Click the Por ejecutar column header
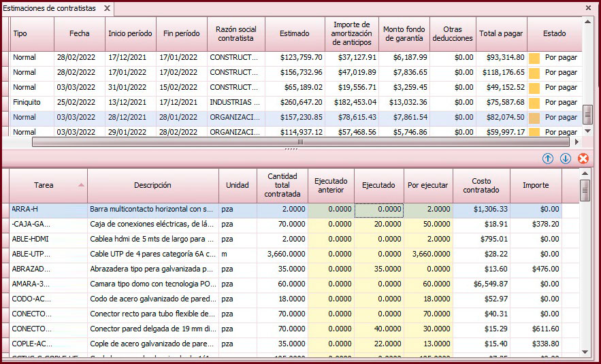The image size is (601, 364). (428, 186)
